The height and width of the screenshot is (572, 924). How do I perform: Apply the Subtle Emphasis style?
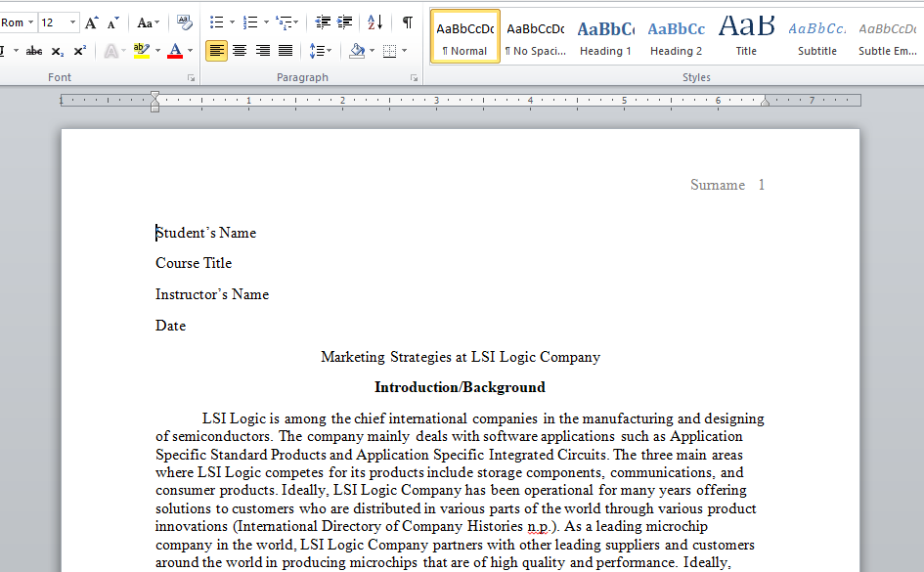(888, 36)
